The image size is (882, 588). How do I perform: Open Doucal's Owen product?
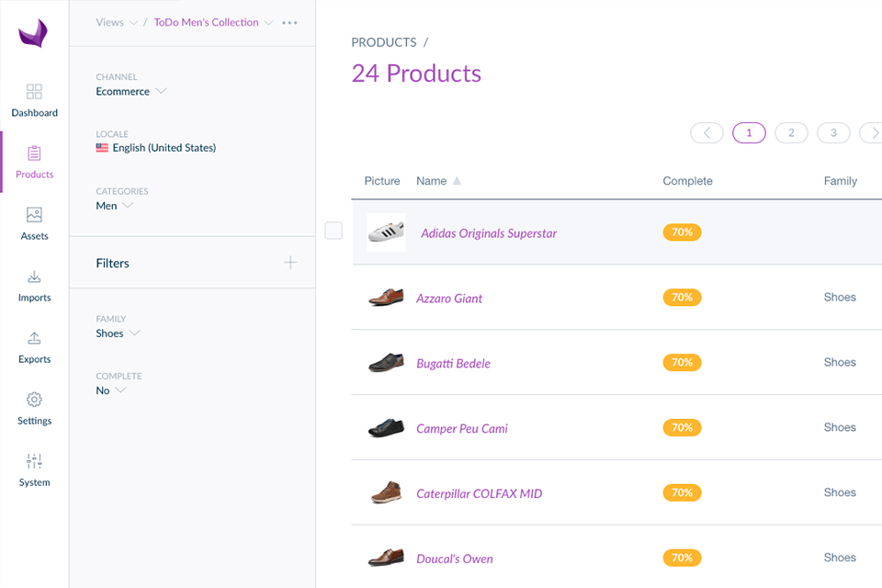454,559
